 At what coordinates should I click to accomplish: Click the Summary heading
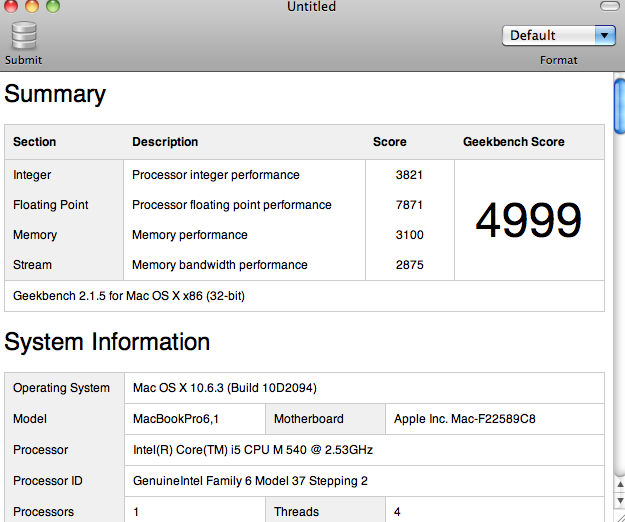tap(55, 95)
